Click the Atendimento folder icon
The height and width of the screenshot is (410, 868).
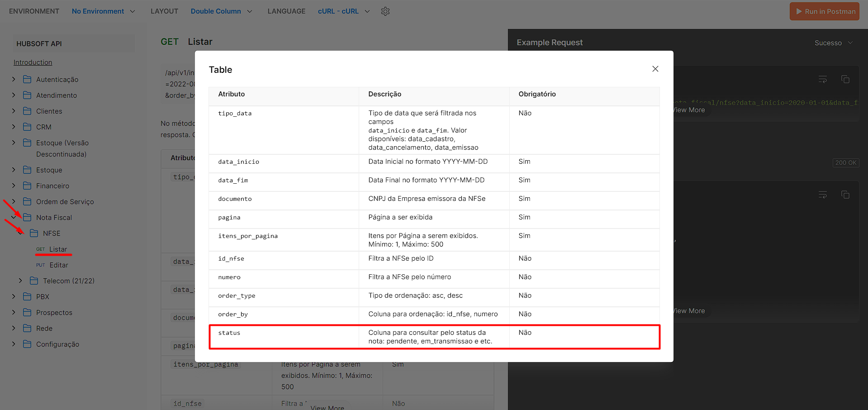point(27,95)
